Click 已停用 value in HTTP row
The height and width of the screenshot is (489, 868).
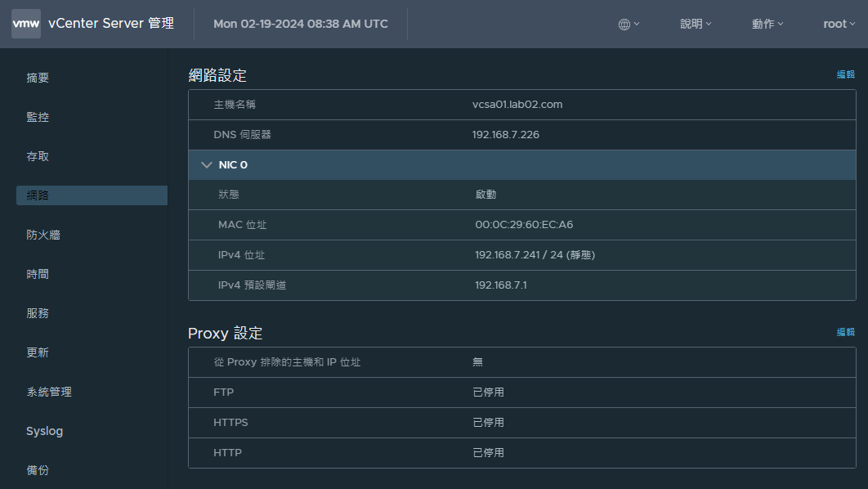coord(488,453)
